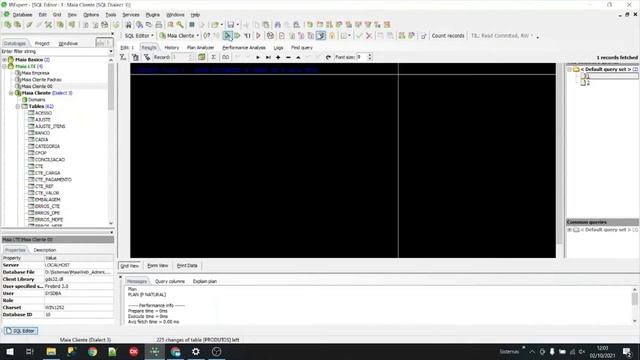Click the export data grid icon beside Record
The width and height of the screenshot is (640, 360).
coord(201,57)
